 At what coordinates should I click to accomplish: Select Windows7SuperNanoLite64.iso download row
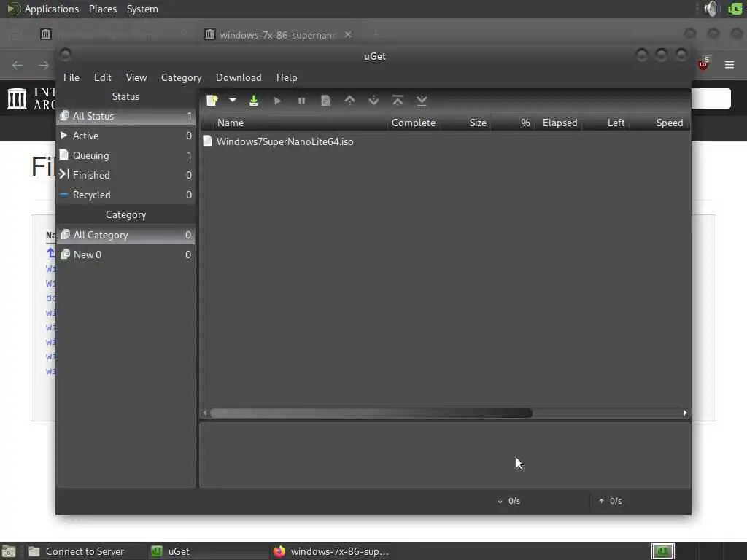tap(446, 141)
